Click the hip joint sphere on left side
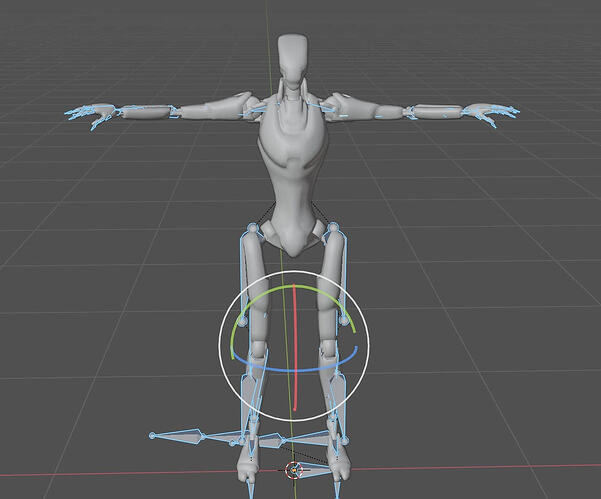 pos(252,230)
